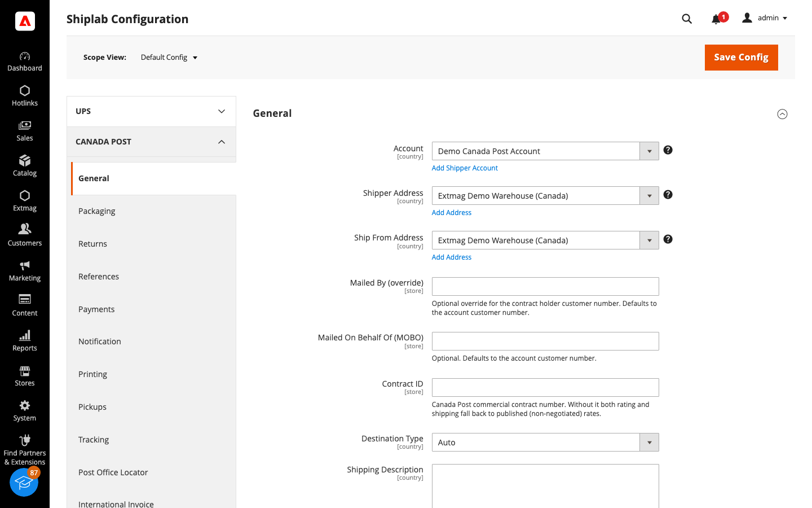Switch to the Notification tab
Screen dimensions: 812x508
point(153,341)
